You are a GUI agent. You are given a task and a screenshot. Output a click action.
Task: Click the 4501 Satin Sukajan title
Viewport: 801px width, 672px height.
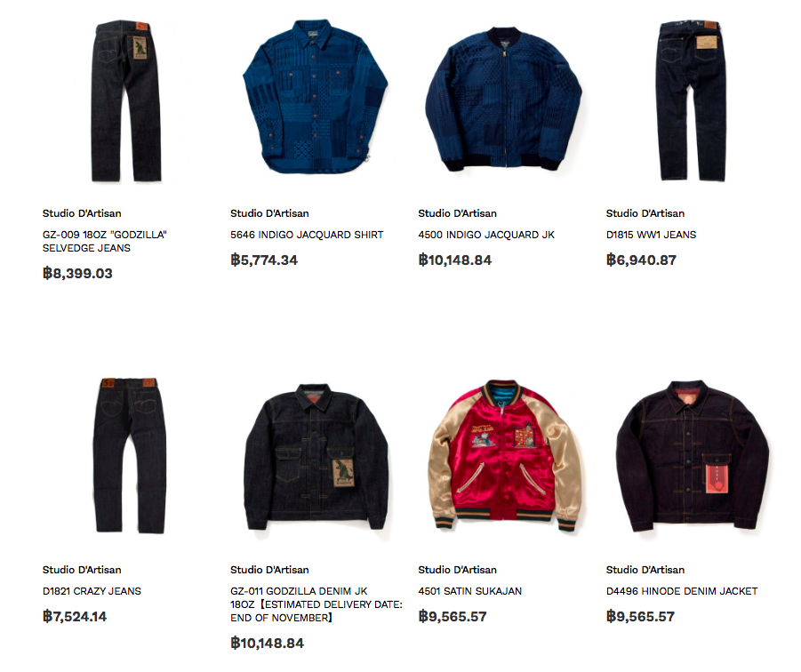click(470, 591)
